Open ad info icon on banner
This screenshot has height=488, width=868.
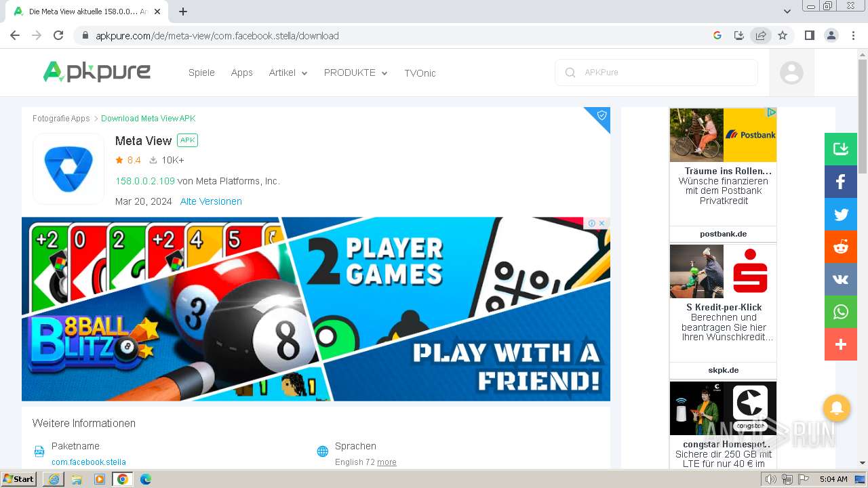click(x=592, y=223)
